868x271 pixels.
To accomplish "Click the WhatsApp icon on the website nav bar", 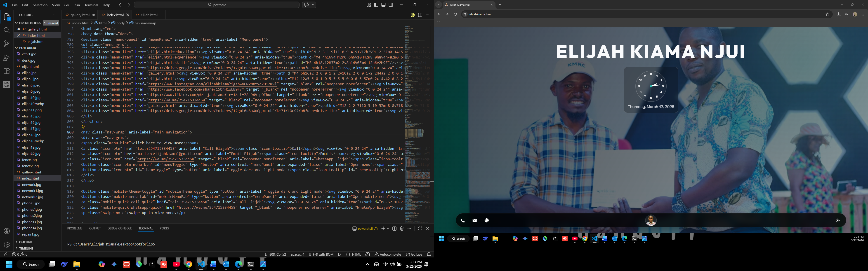I will coord(486,220).
